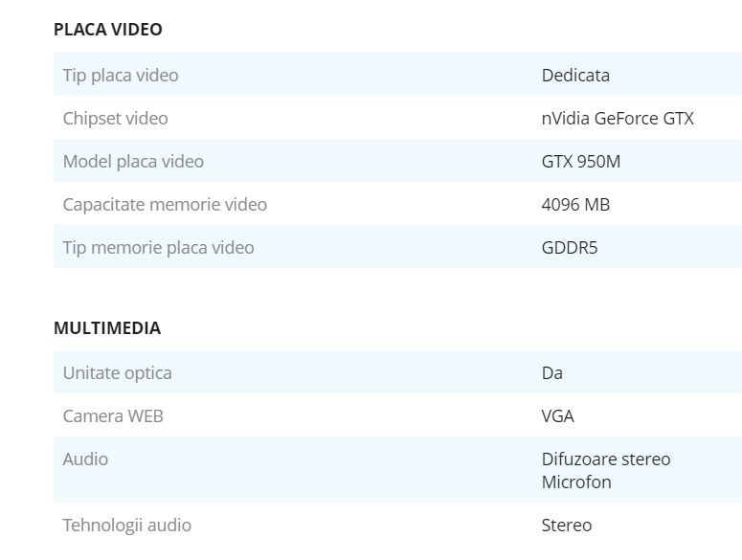Click the 'Tip memorie placa video' label
Screen dimensions: 742x560
click(158, 247)
